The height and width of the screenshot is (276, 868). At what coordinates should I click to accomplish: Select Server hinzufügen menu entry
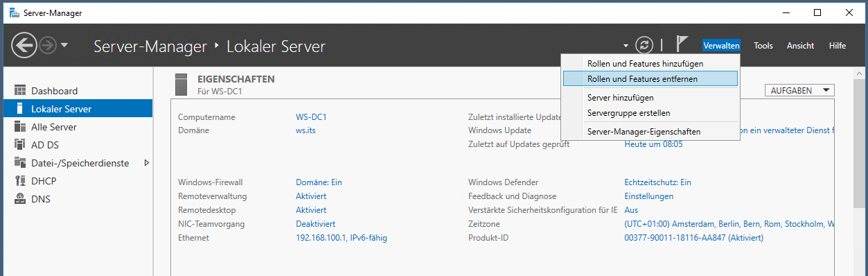click(x=650, y=98)
